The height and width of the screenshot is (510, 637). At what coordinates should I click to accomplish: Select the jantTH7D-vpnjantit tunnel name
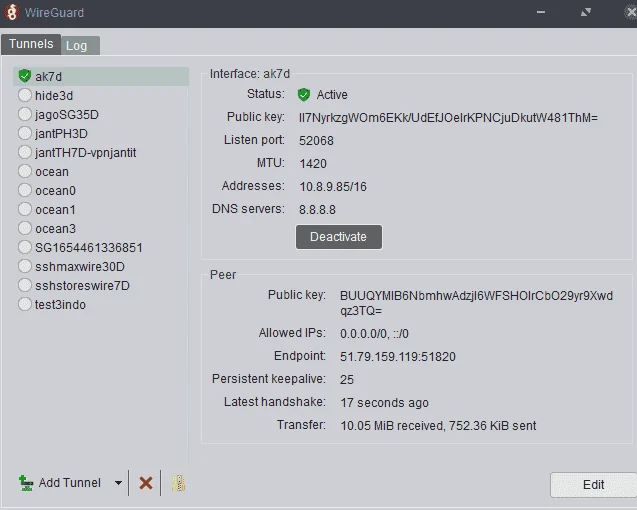[x=85, y=153]
